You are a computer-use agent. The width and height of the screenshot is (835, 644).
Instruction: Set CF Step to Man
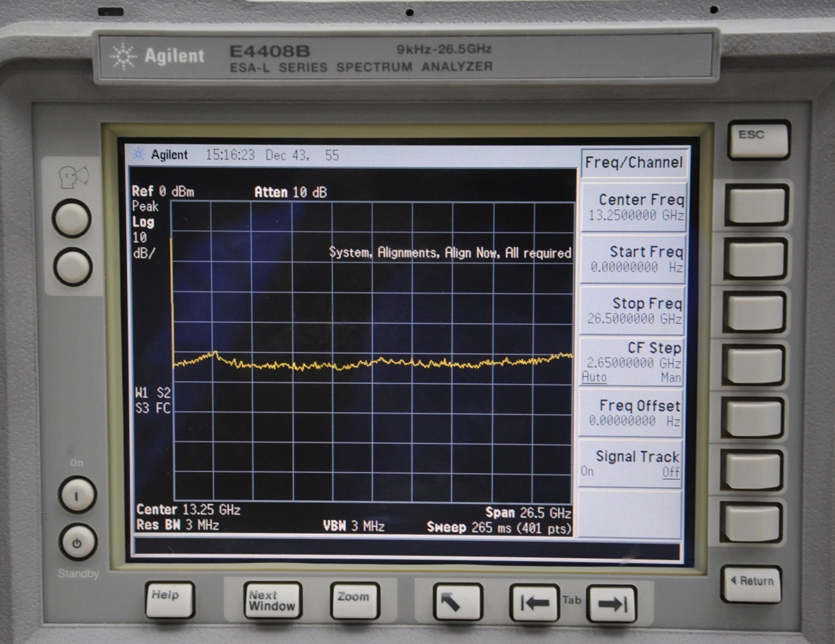(x=671, y=378)
